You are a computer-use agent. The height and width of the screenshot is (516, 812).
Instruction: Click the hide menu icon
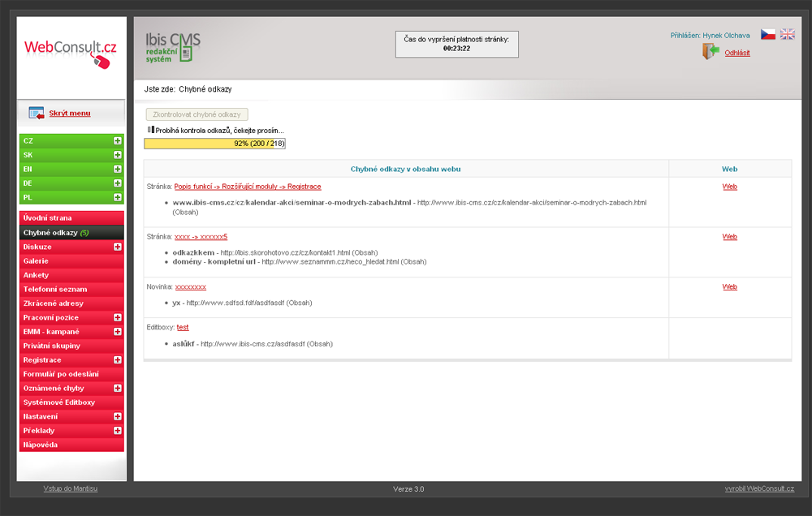37,113
